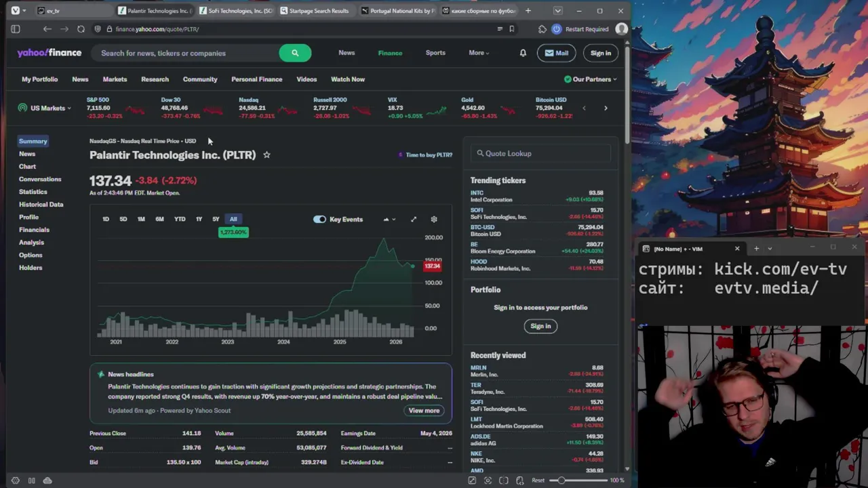The image size is (868, 488).
Task: Select the 5Y chart range
Action: point(216,219)
